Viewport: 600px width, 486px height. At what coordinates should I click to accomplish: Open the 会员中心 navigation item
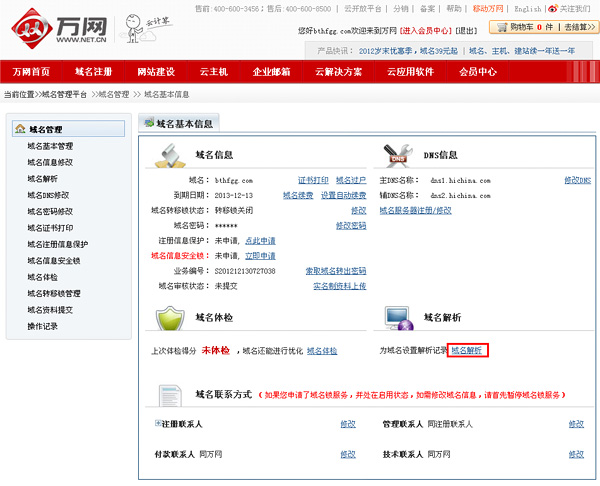pos(478,72)
